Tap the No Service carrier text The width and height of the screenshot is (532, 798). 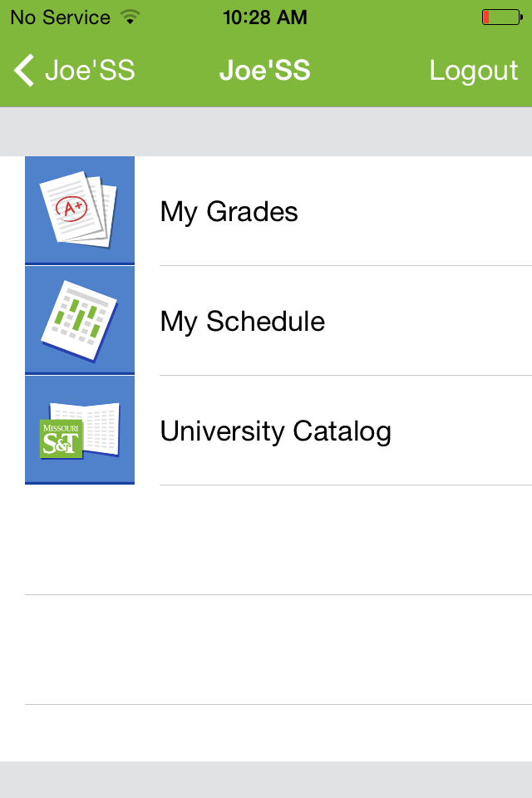(x=61, y=17)
